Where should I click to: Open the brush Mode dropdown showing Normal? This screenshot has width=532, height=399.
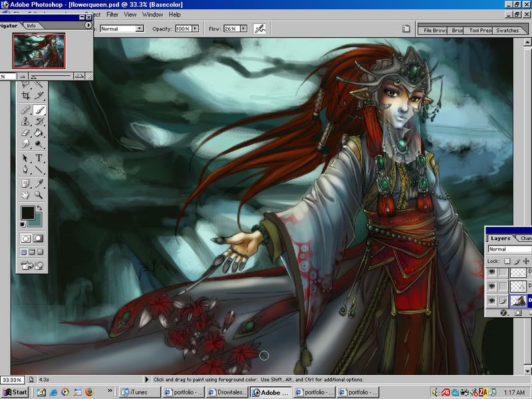pyautogui.click(x=140, y=29)
